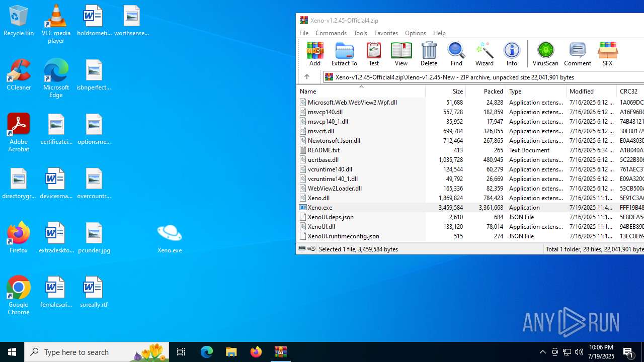Sort files by Name column header

(x=361, y=91)
